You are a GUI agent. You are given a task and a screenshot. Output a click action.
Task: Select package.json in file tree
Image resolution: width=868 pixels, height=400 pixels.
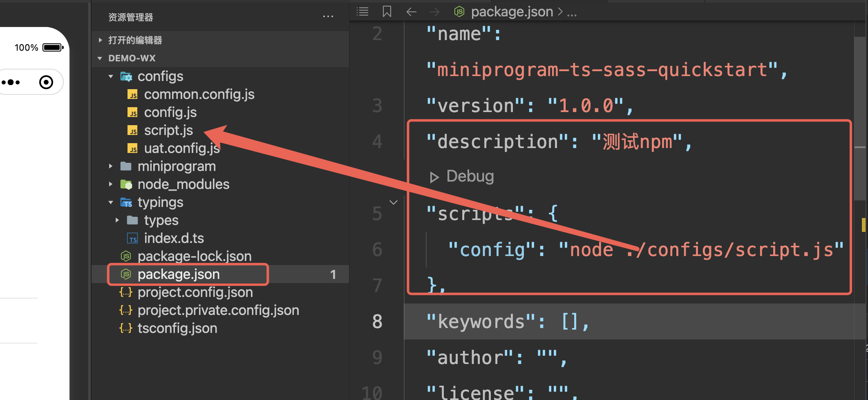tap(179, 274)
